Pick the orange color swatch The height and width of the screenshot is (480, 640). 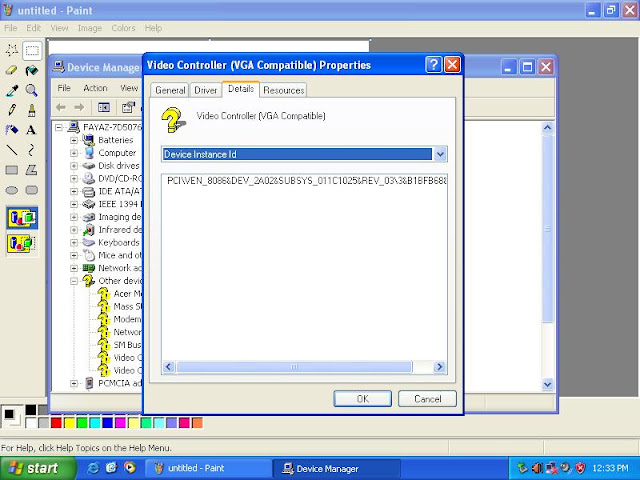pyautogui.click(x=197, y=423)
